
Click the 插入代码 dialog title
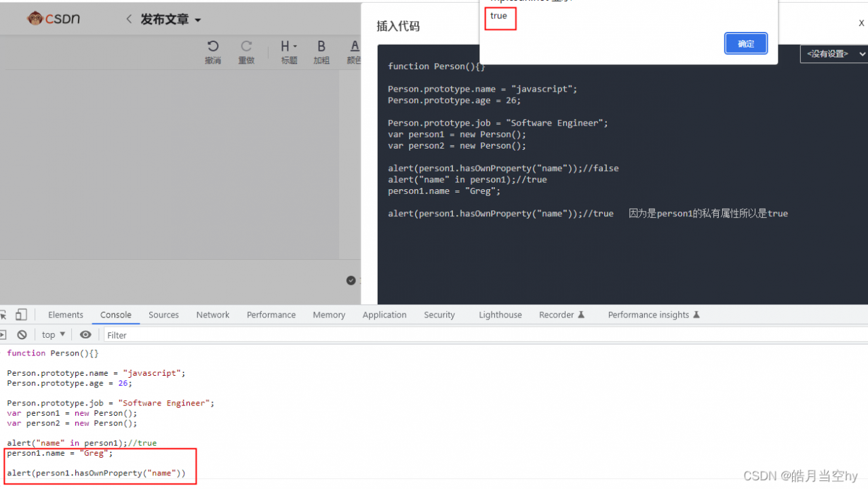pos(398,26)
